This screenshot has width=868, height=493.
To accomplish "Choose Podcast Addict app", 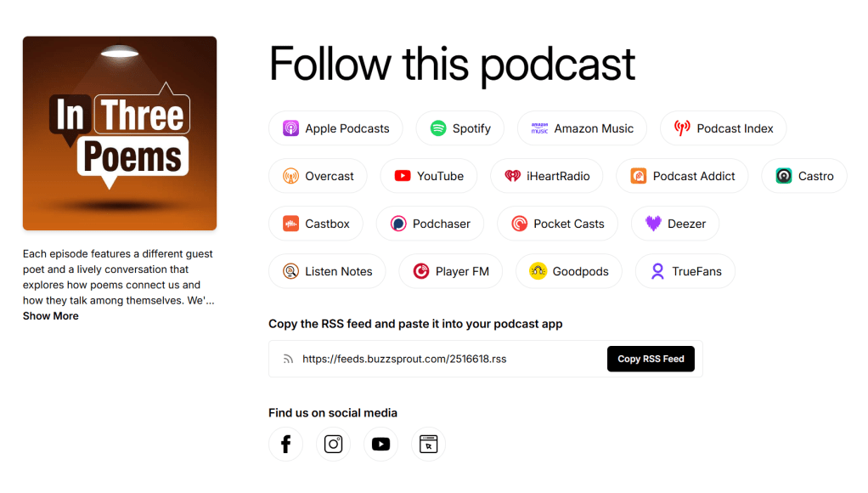I will pos(683,176).
